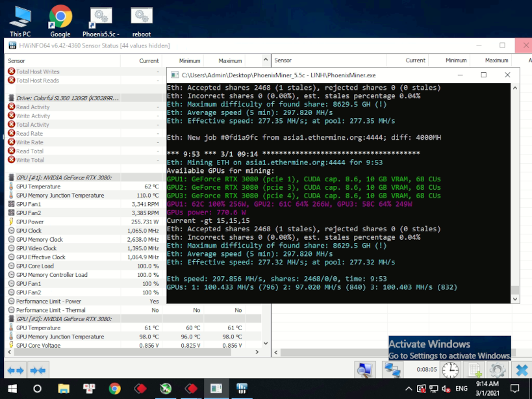The width and height of the screenshot is (532, 399).
Task: Click left panel Maximum column header
Action: pos(224,60)
